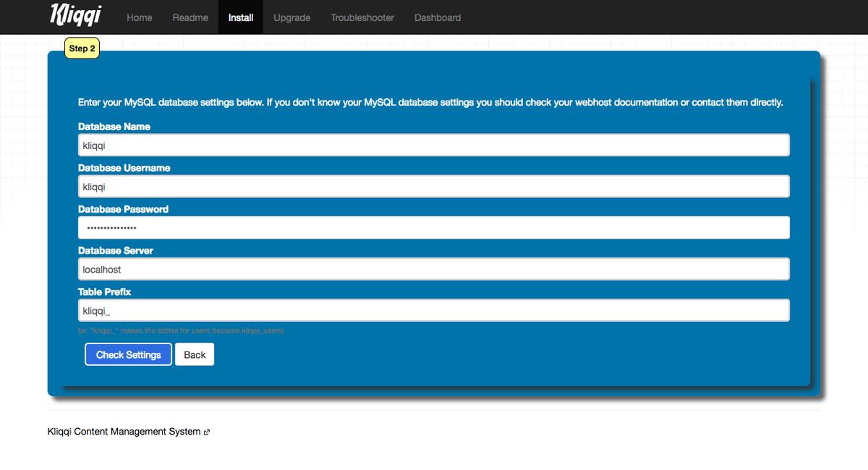Open the Troubleshooter page
The height and width of the screenshot is (470, 868).
362,17
